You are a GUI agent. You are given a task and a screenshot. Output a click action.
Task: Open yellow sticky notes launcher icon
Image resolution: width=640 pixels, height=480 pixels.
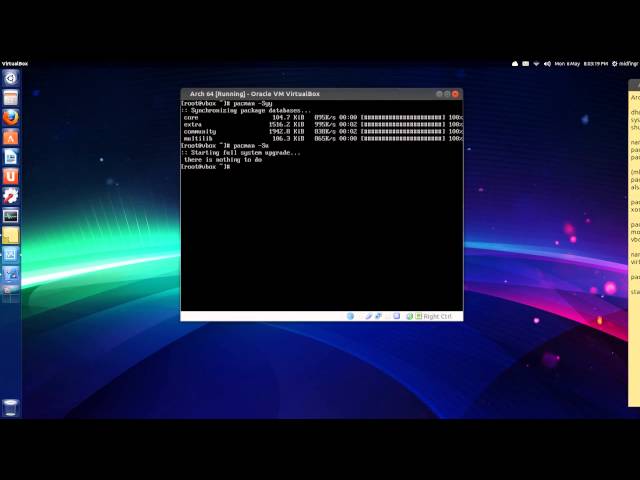11,236
